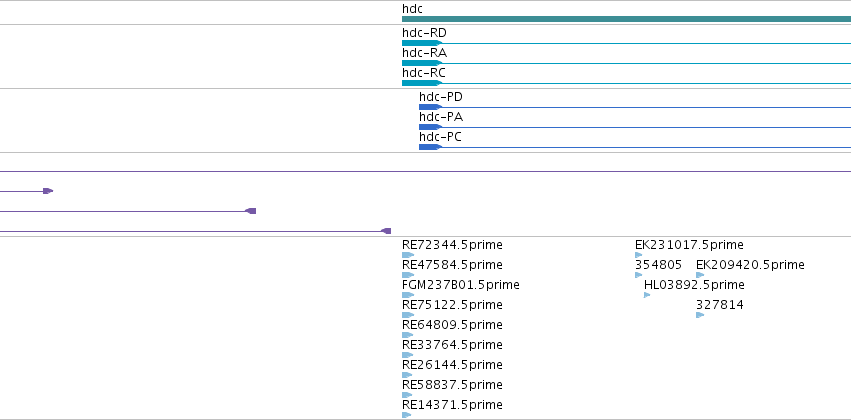Select the hdc-PC protein arrow

click(x=430, y=147)
